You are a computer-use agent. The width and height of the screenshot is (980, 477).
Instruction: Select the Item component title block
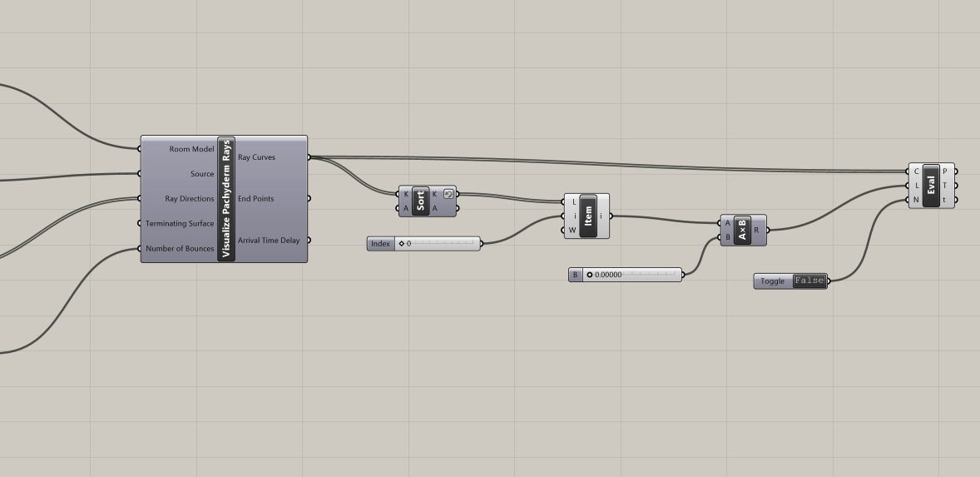(x=588, y=216)
